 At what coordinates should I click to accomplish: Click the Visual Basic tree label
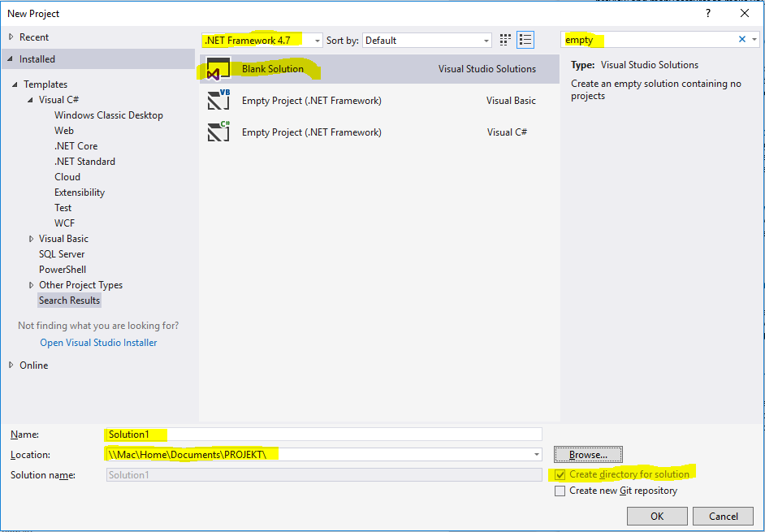(63, 239)
